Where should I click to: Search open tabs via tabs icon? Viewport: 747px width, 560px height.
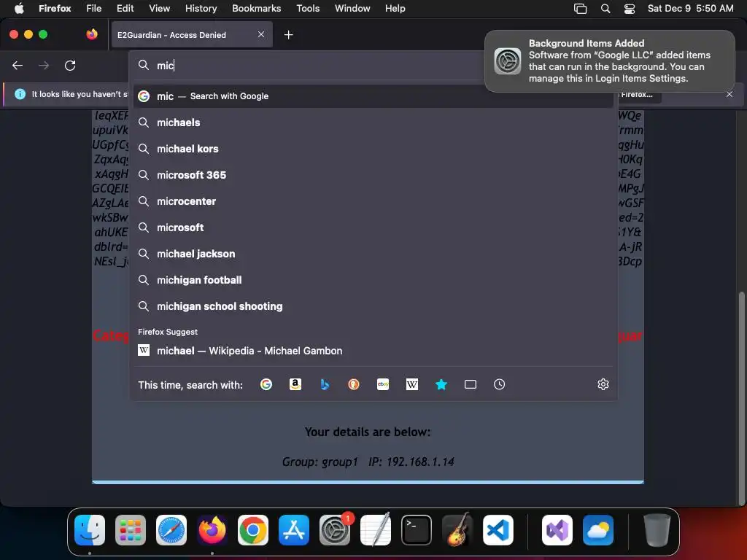point(471,384)
